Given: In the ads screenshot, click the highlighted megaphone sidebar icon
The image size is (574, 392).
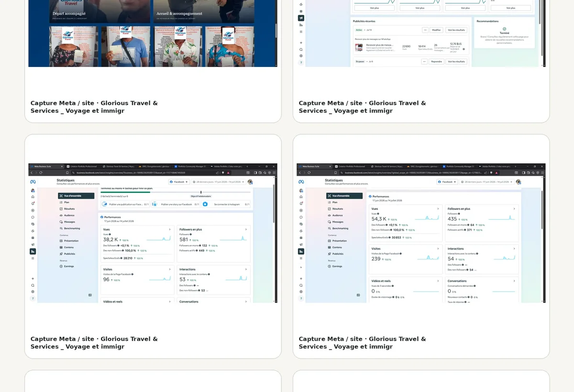Looking at the screenshot, I should (301, 18).
